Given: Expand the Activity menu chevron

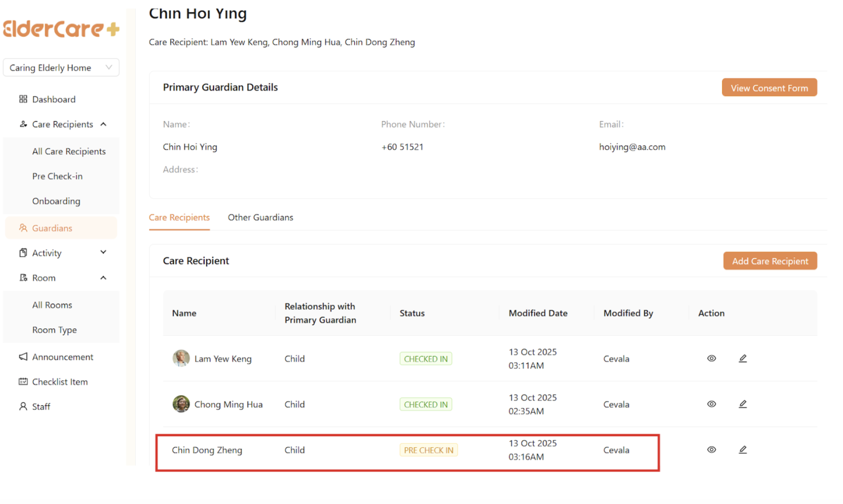Looking at the screenshot, I should point(103,252).
